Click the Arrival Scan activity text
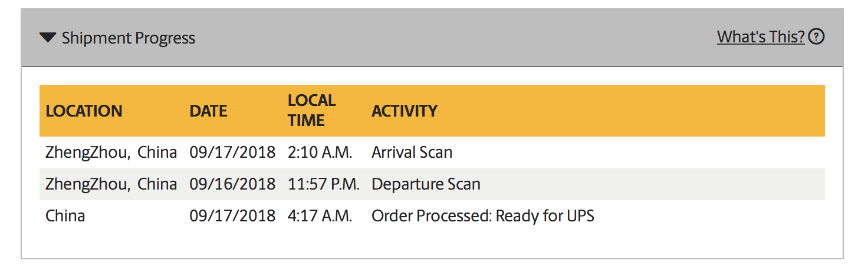The height and width of the screenshot is (272, 868). pos(412,152)
